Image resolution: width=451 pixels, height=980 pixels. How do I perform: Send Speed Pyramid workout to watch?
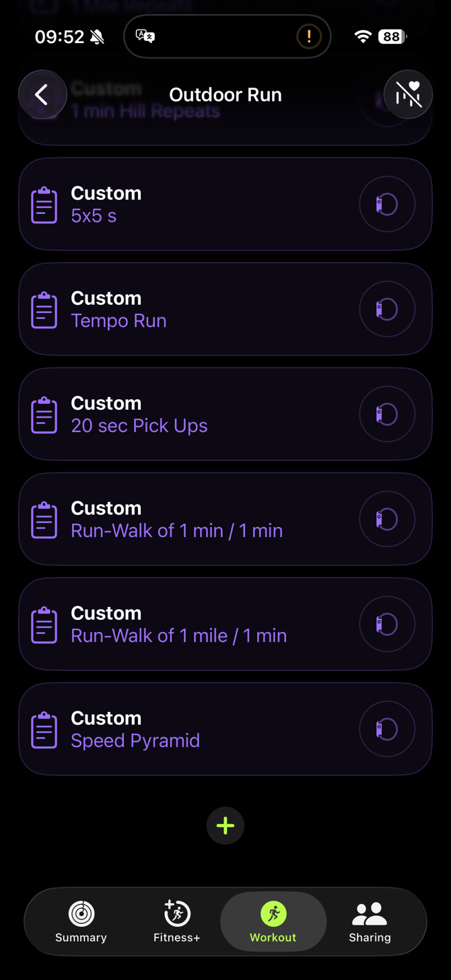click(387, 729)
